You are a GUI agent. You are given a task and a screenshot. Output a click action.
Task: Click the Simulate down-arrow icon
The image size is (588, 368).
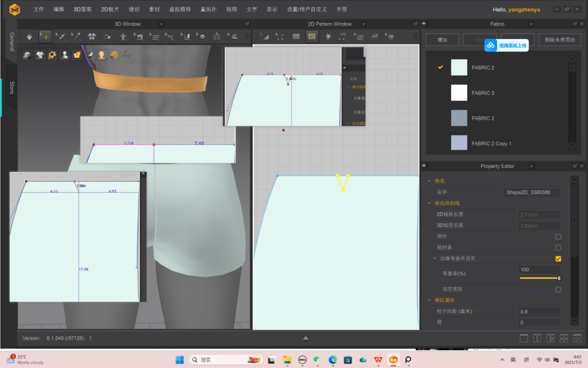(29, 37)
